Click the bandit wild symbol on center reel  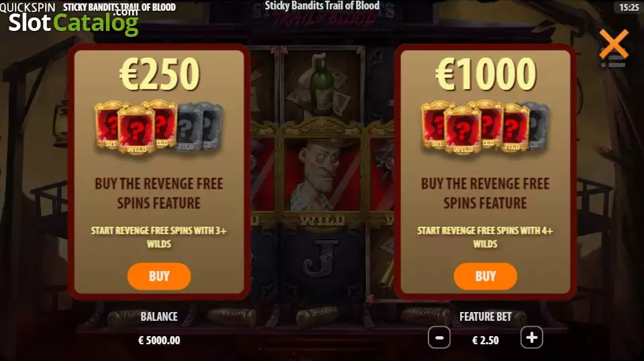click(322, 174)
